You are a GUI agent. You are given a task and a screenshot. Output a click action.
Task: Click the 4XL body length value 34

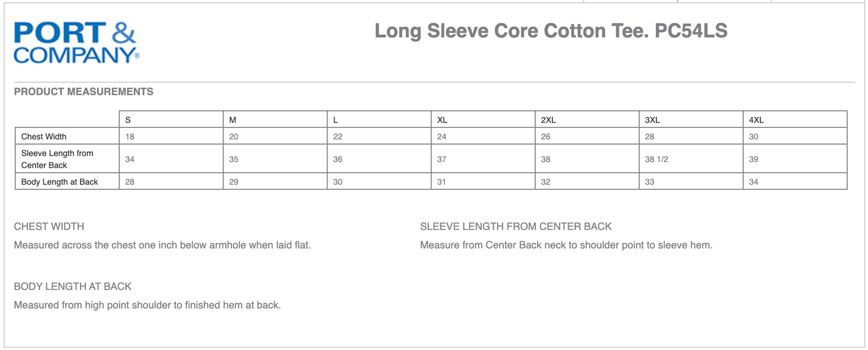[x=753, y=182]
